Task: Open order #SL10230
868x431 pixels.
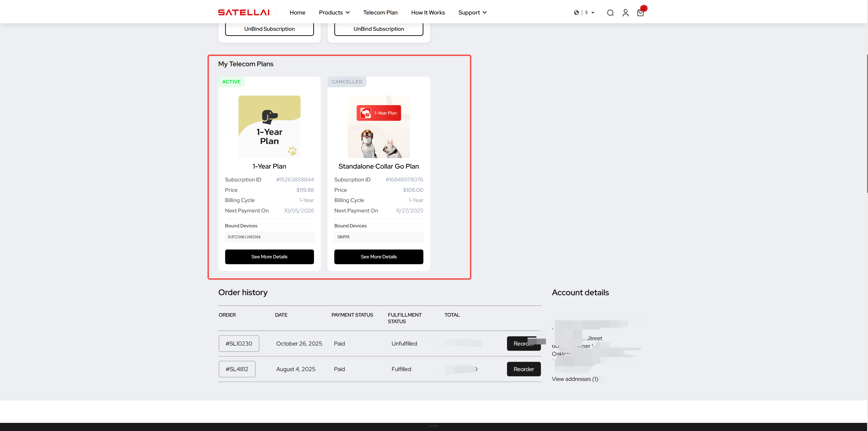Action: (x=238, y=343)
